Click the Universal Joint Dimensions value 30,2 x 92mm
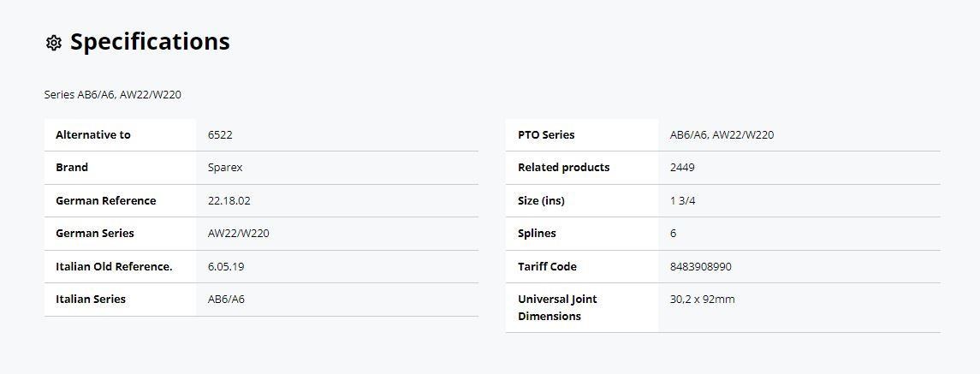The width and height of the screenshot is (980, 374). 702,299
